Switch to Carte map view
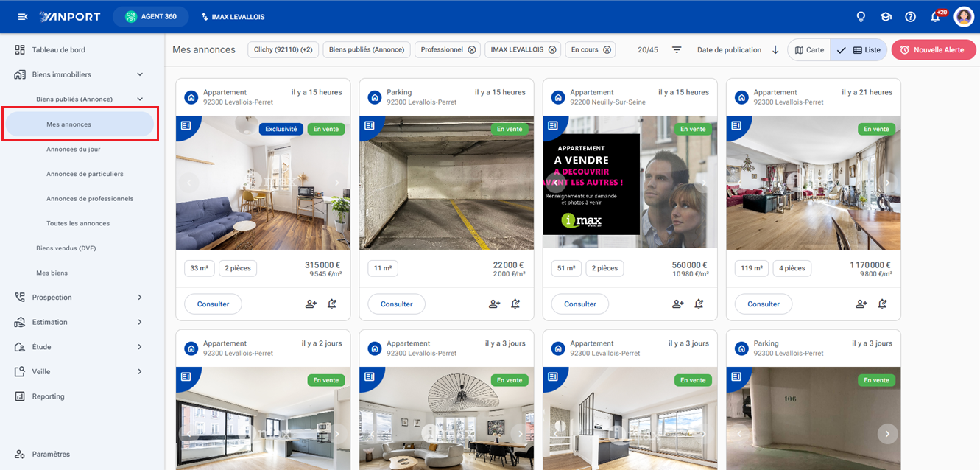 809,50
